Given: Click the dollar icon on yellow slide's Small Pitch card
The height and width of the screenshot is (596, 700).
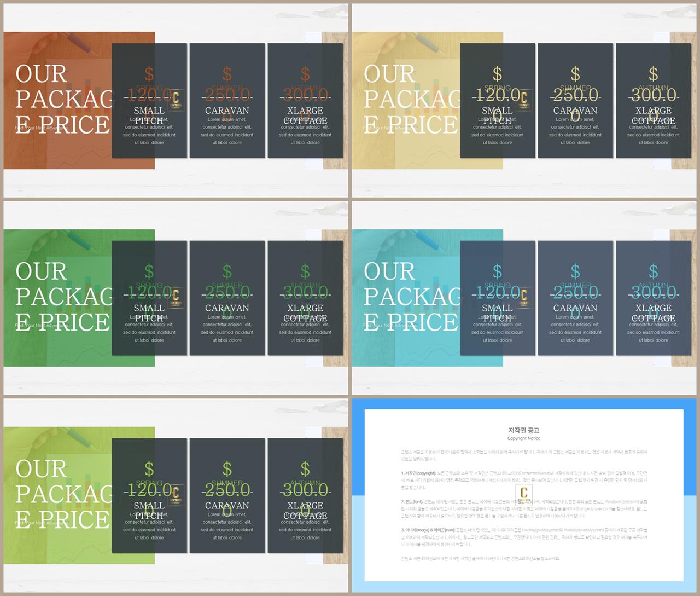Looking at the screenshot, I should (x=497, y=74).
